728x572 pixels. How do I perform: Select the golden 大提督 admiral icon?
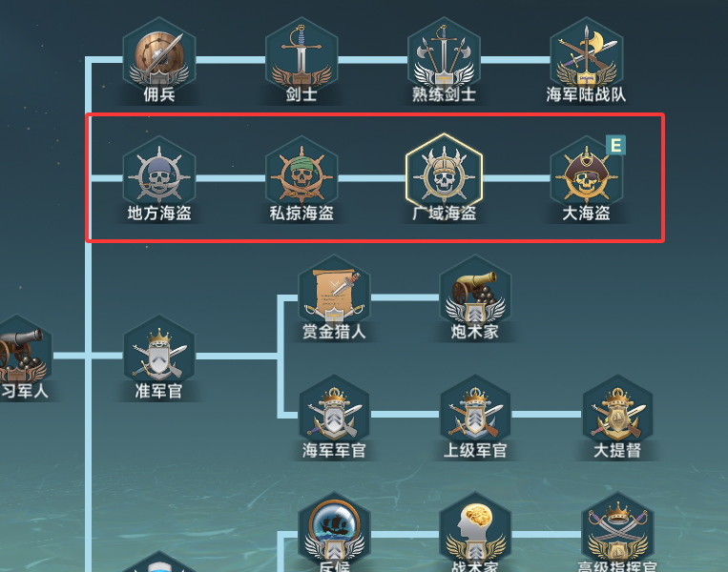[x=617, y=416]
